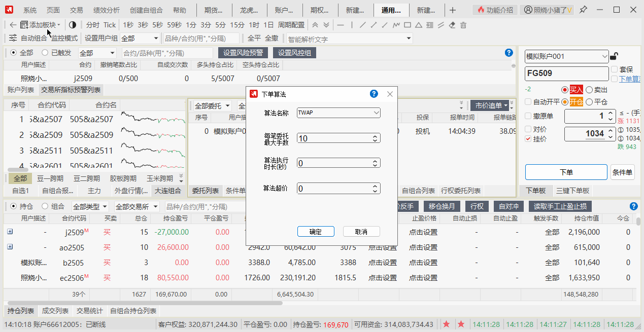Viewport: 644px width, 332px height.
Task: Open the 交易 menu
Action: (77, 10)
